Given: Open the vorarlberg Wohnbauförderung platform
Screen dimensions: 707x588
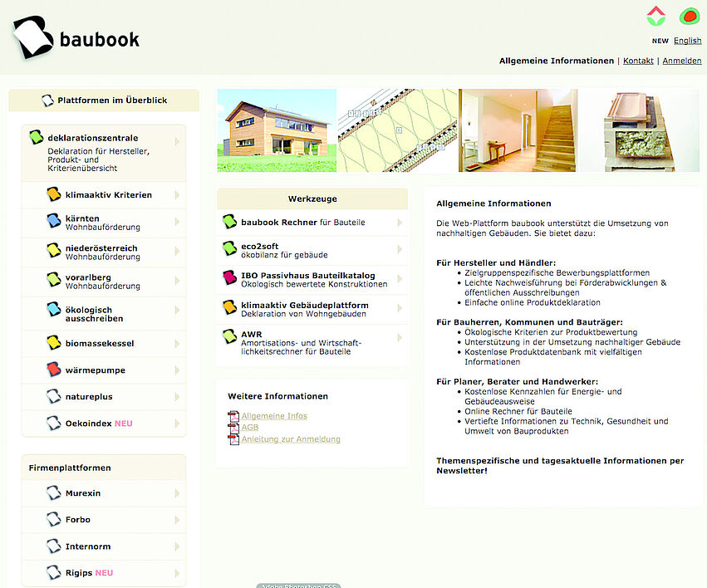Looking at the screenshot, I should pyautogui.click(x=102, y=281).
